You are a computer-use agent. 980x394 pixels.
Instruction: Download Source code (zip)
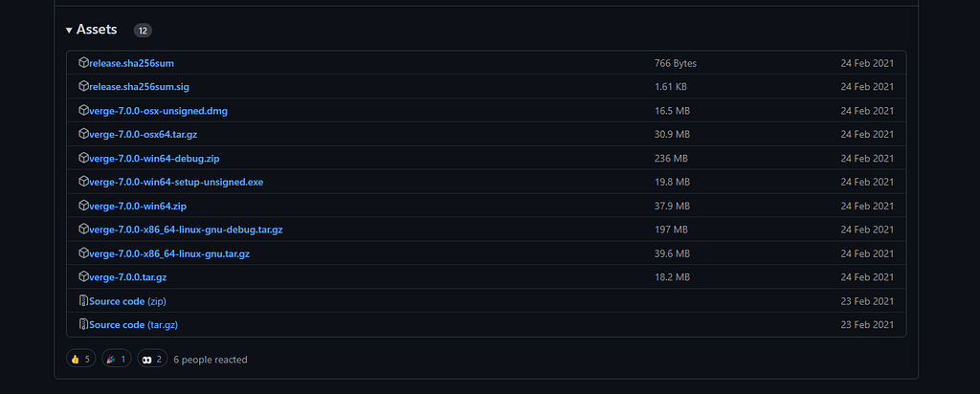click(x=127, y=301)
